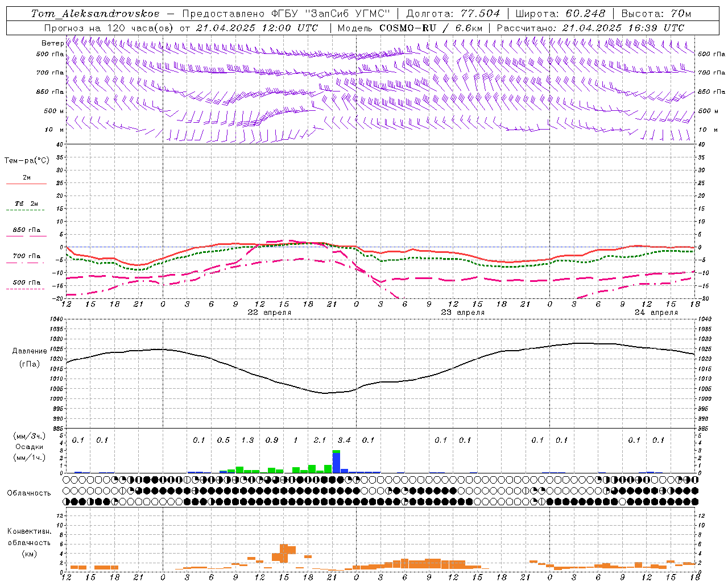Click the Давление pressure panel label
Screen dimensions: 728x582
[x=30, y=351]
